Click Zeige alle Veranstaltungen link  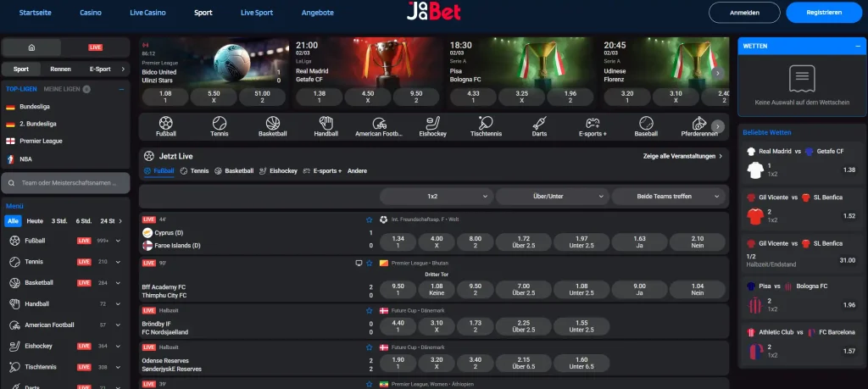click(x=682, y=156)
